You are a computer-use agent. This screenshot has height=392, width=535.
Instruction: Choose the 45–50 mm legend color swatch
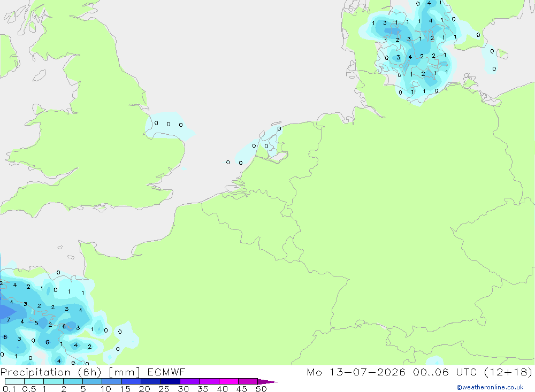[x=248, y=381]
